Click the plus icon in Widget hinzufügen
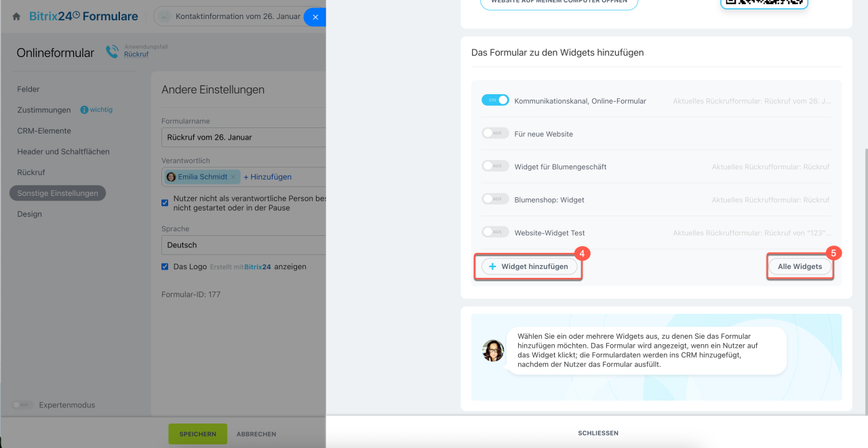The height and width of the screenshot is (448, 868). coord(493,267)
